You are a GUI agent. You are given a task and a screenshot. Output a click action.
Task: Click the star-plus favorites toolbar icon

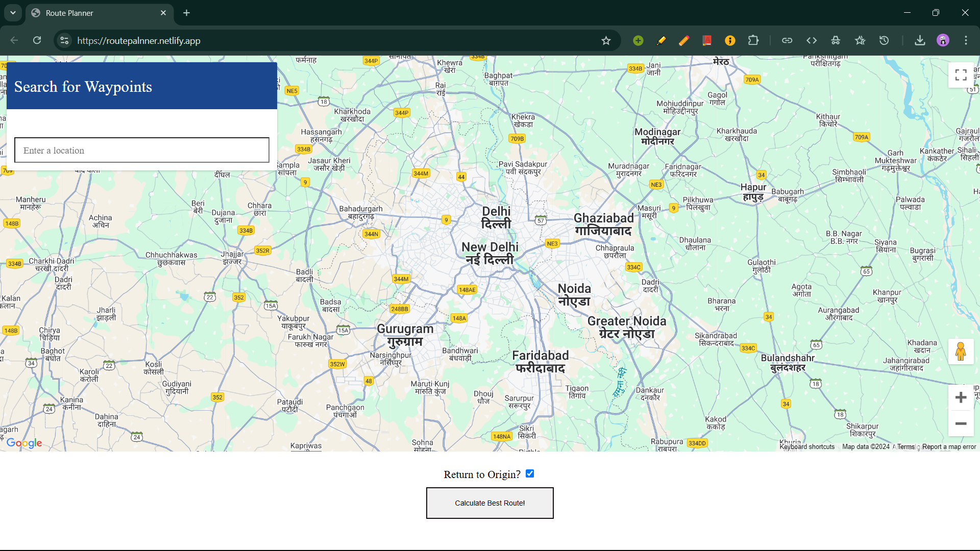tap(860, 40)
